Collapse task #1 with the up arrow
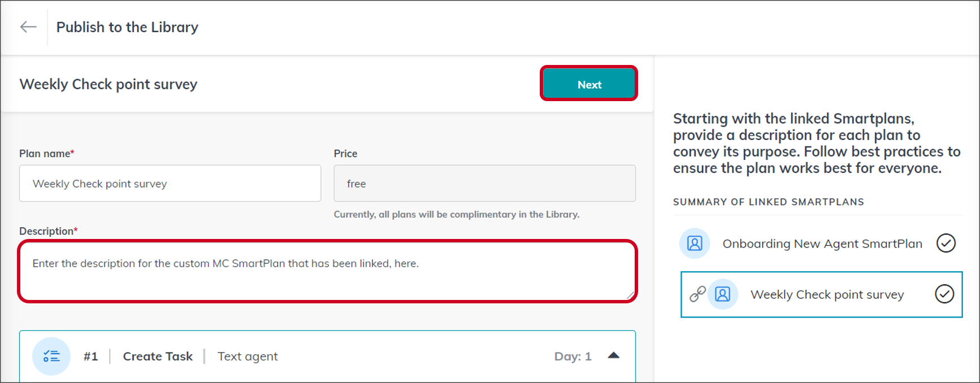The height and width of the screenshot is (383, 980). coord(614,356)
